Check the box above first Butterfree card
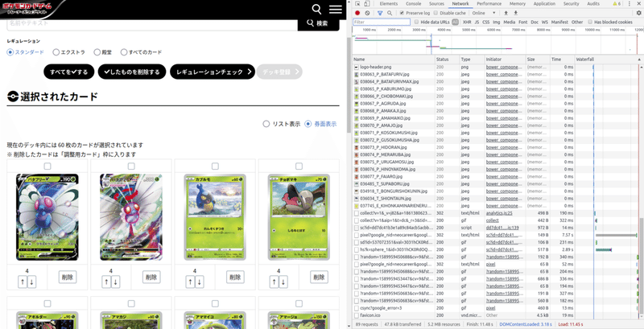Image resolution: width=644 pixels, height=329 pixels. click(47, 167)
